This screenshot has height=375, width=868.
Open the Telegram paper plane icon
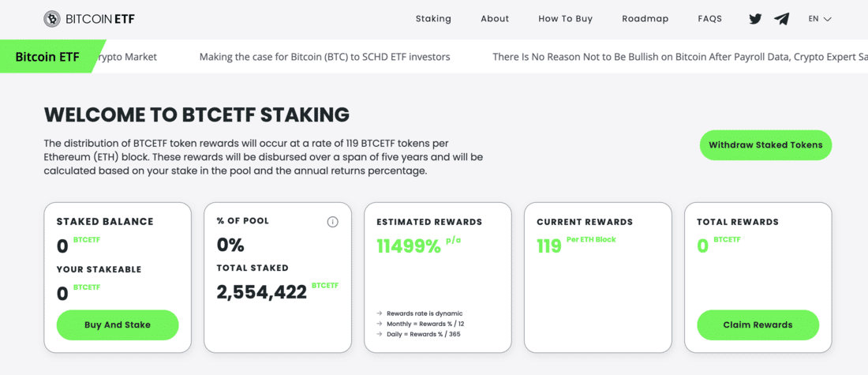(x=782, y=19)
